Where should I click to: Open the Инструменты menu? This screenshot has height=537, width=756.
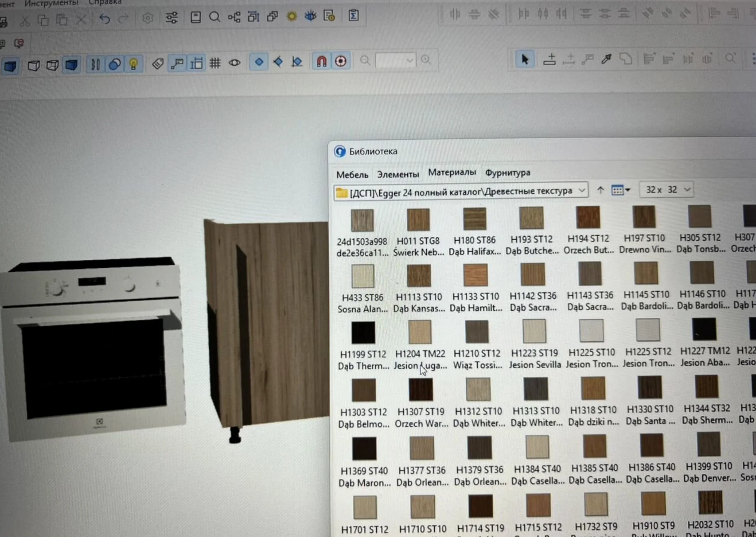51,3
